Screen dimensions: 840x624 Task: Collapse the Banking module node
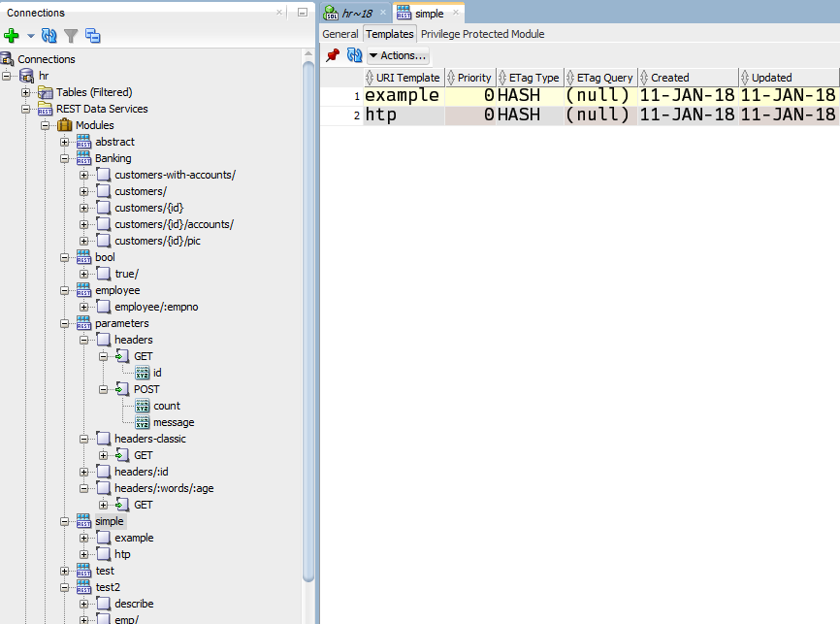65,158
